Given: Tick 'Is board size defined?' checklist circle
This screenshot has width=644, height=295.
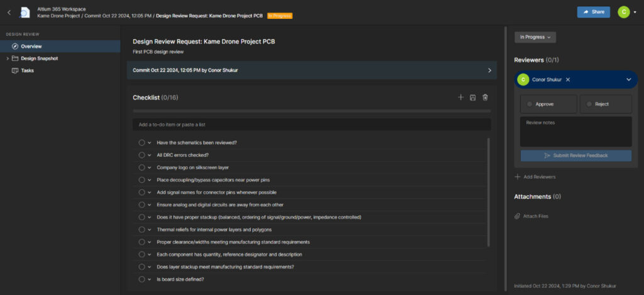Looking at the screenshot, I should (142, 279).
